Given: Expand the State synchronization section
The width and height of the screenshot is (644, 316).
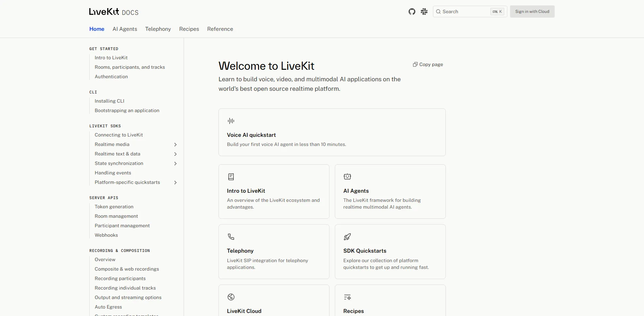Looking at the screenshot, I should [x=175, y=164].
